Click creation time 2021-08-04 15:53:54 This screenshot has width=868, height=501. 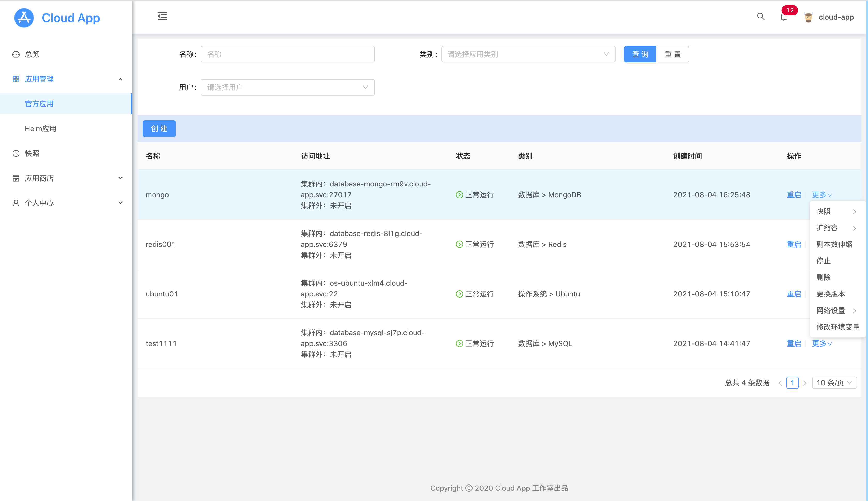(711, 244)
